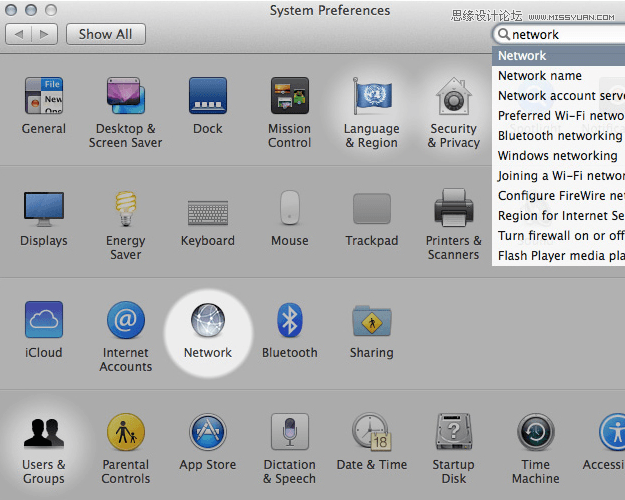The width and height of the screenshot is (625, 500).
Task: Select 'Flash Player media pla…' suggestion
Action: [558, 255]
